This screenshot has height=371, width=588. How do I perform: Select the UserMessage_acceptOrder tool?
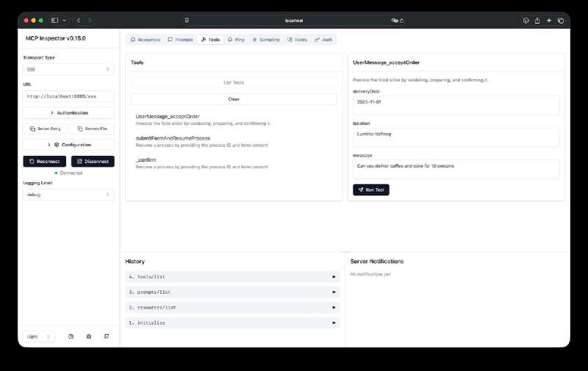(x=234, y=120)
